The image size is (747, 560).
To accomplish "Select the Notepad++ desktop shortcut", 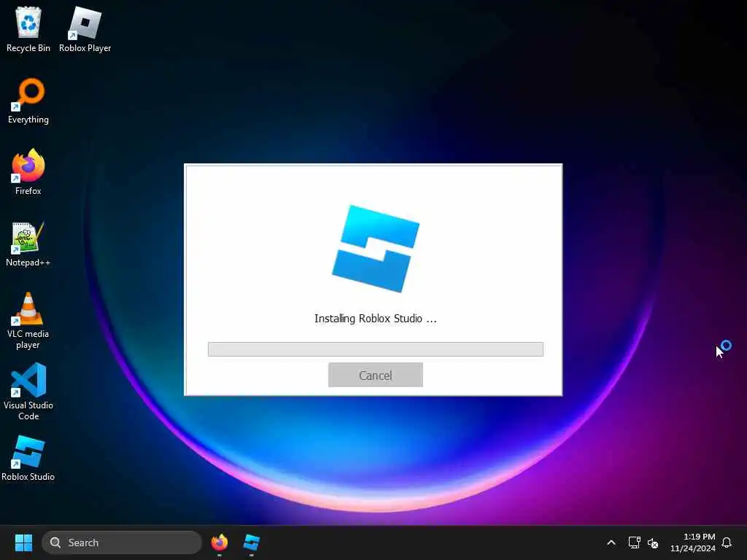I will (x=28, y=244).
